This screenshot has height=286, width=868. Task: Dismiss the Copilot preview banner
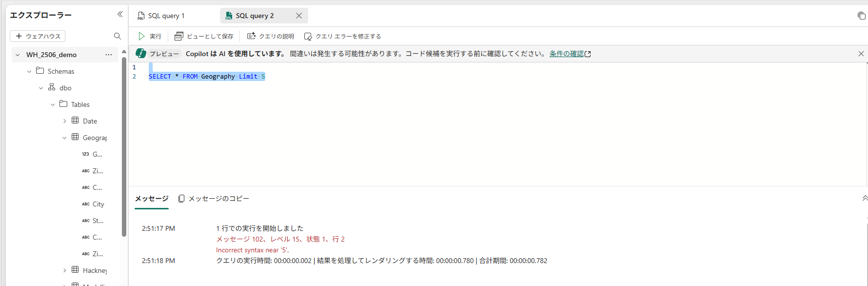pos(861,54)
